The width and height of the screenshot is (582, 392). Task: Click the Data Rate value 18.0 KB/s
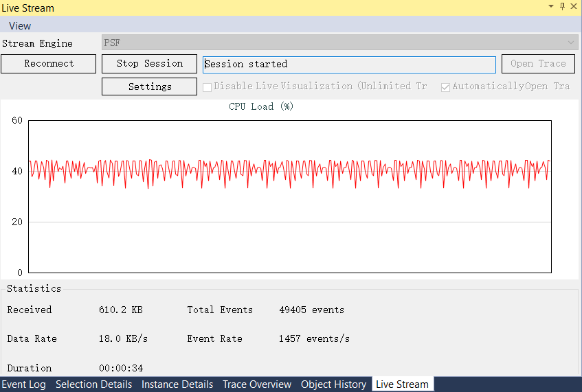123,339
